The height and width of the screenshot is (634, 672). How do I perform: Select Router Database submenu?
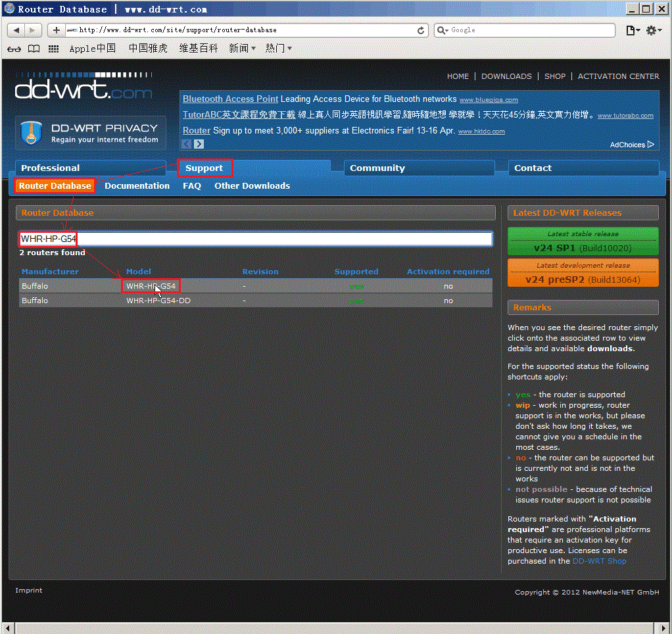[55, 185]
